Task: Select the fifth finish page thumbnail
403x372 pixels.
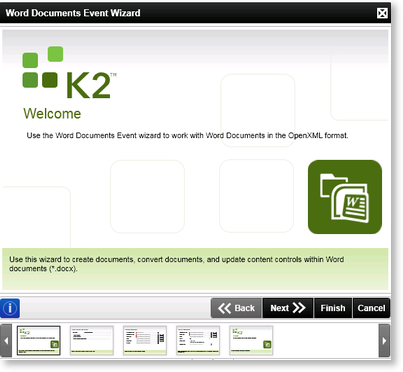Action: [251, 340]
